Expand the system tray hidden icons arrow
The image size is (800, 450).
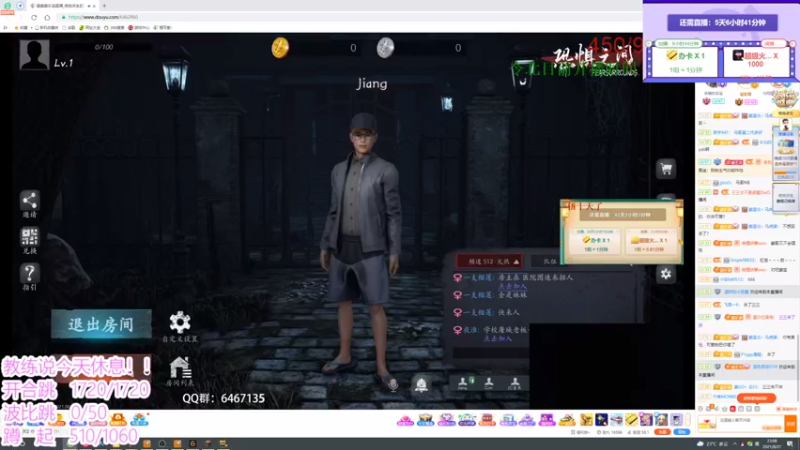(x=735, y=444)
